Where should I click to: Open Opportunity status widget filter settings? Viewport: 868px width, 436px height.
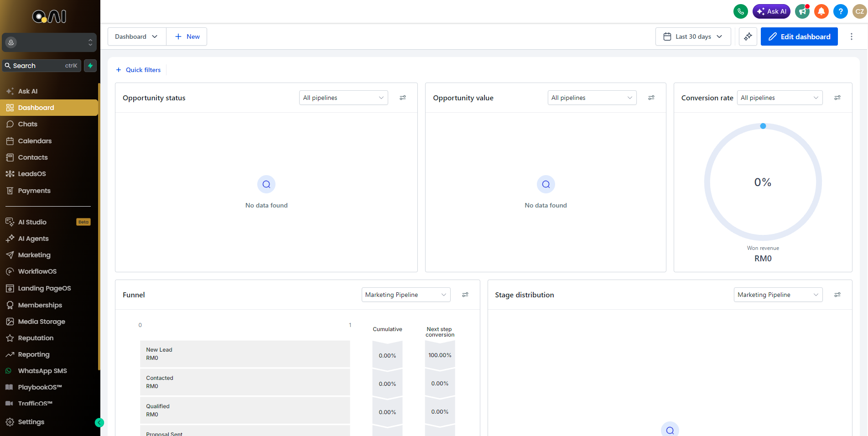point(403,98)
